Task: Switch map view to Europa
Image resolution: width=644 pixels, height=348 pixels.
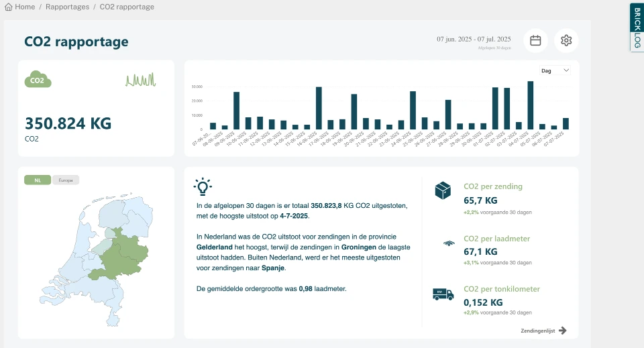Action: tap(66, 180)
